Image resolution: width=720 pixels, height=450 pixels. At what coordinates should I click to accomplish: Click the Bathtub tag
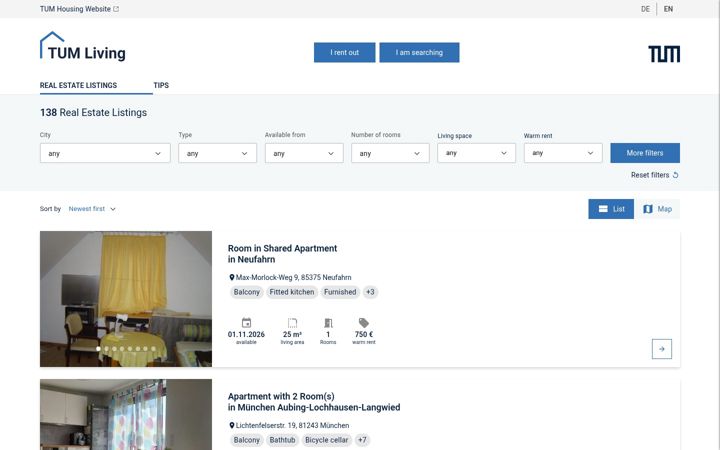click(282, 440)
